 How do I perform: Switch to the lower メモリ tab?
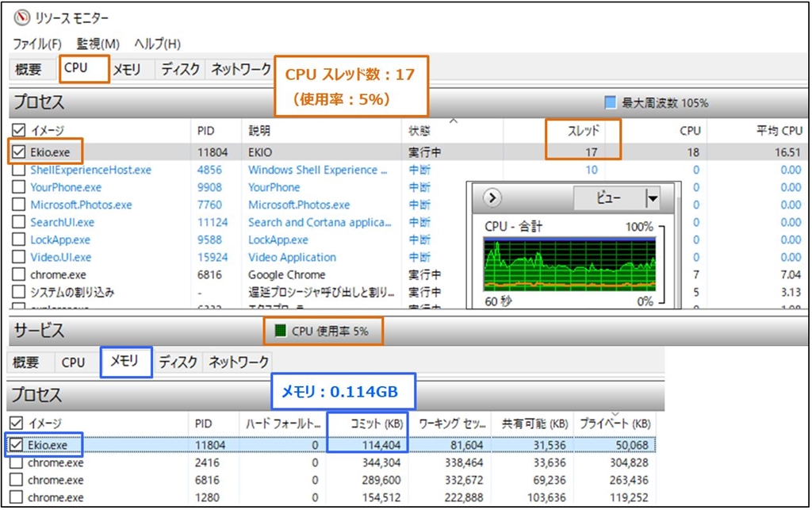coord(124,360)
